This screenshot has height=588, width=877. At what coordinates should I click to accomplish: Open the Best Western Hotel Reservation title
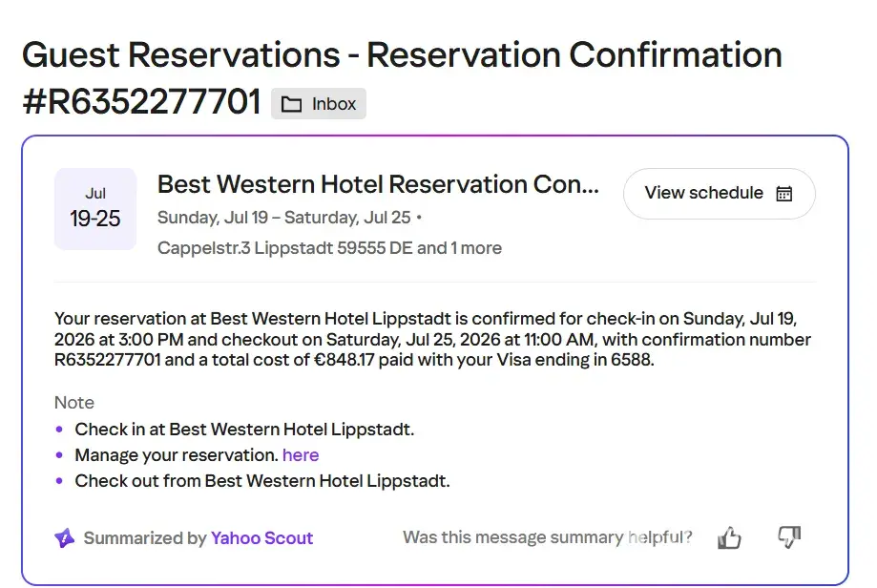pos(378,184)
